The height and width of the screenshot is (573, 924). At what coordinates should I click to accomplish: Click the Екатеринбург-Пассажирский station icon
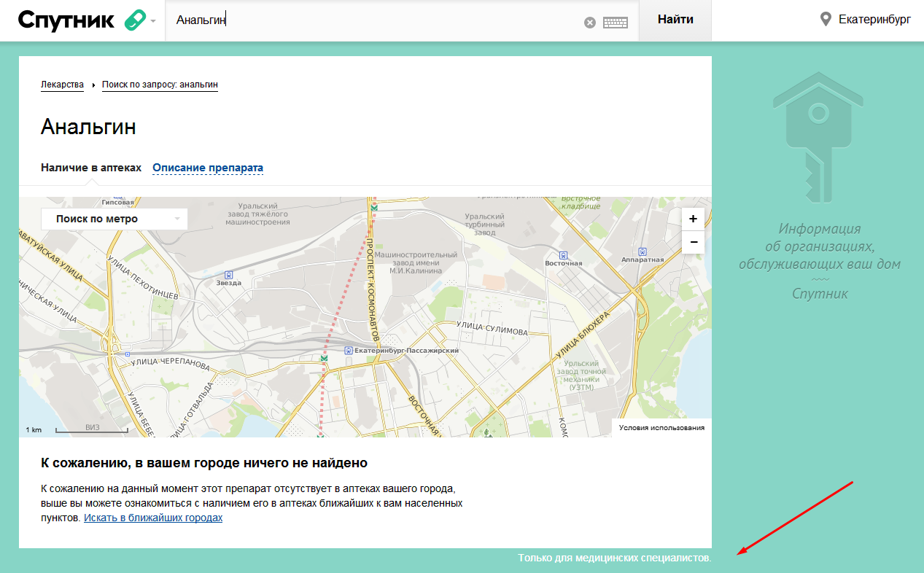click(x=349, y=351)
